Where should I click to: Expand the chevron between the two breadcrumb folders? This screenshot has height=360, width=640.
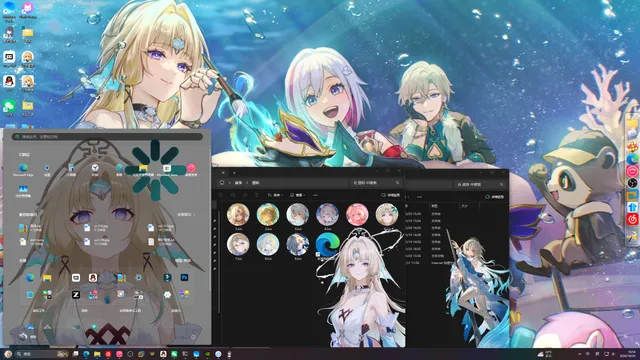pyautogui.click(x=247, y=183)
